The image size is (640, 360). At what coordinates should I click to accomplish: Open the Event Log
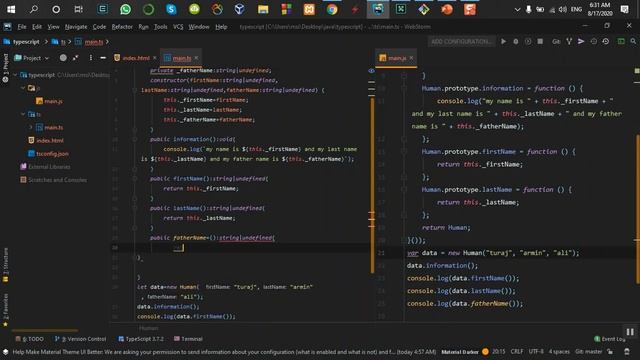click(x=610, y=339)
